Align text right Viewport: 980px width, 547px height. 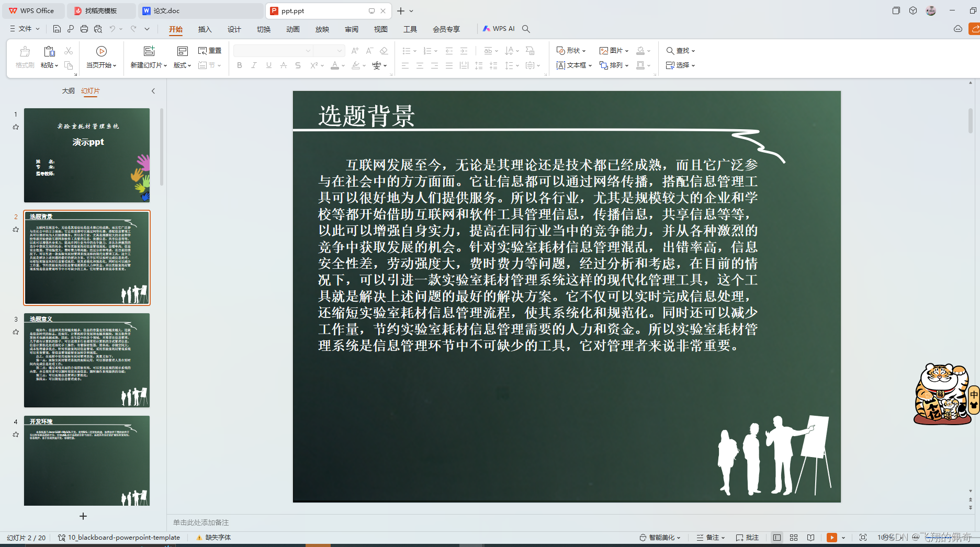(434, 65)
